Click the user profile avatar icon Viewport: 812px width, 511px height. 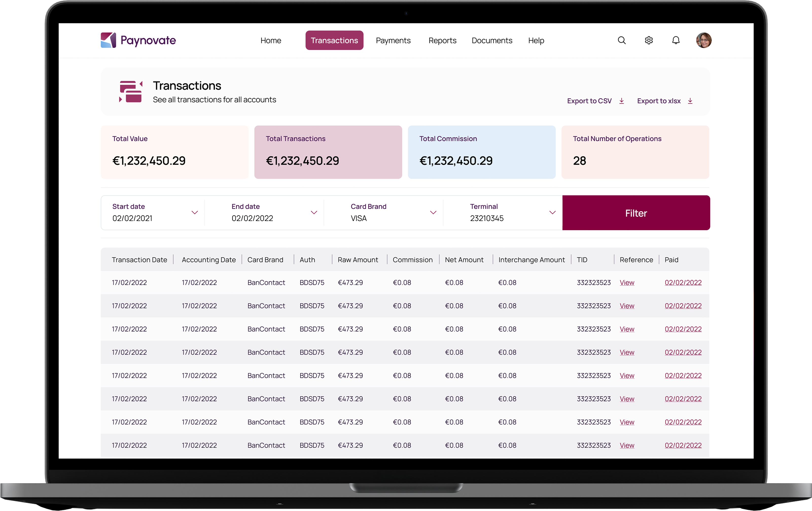point(704,40)
